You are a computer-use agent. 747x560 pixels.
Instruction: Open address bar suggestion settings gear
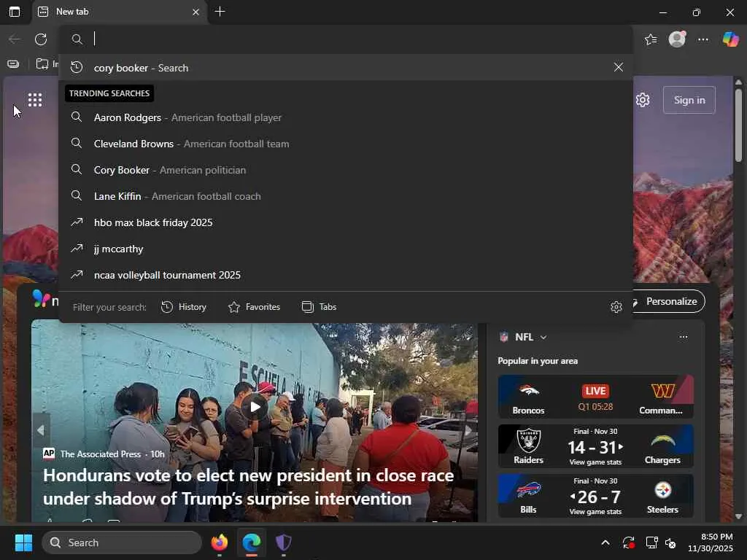(x=616, y=307)
